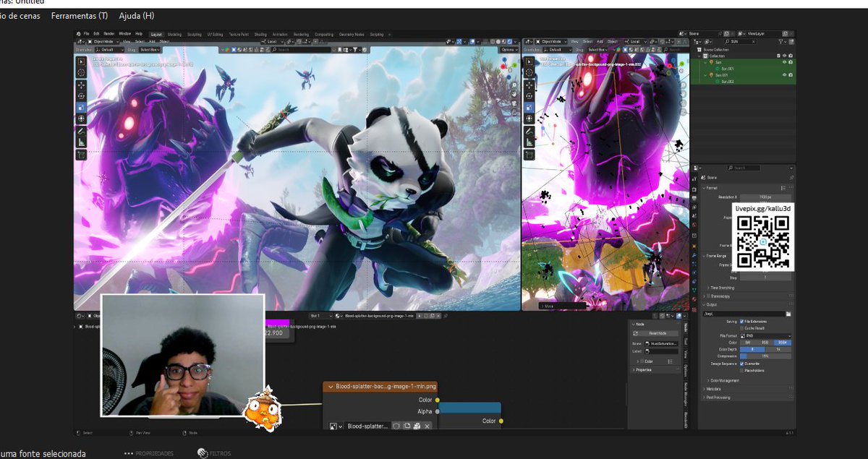Image resolution: width=868 pixels, height=459 pixels.
Task: Select the Cursor tool in left viewport toolbar
Action: 81,72
